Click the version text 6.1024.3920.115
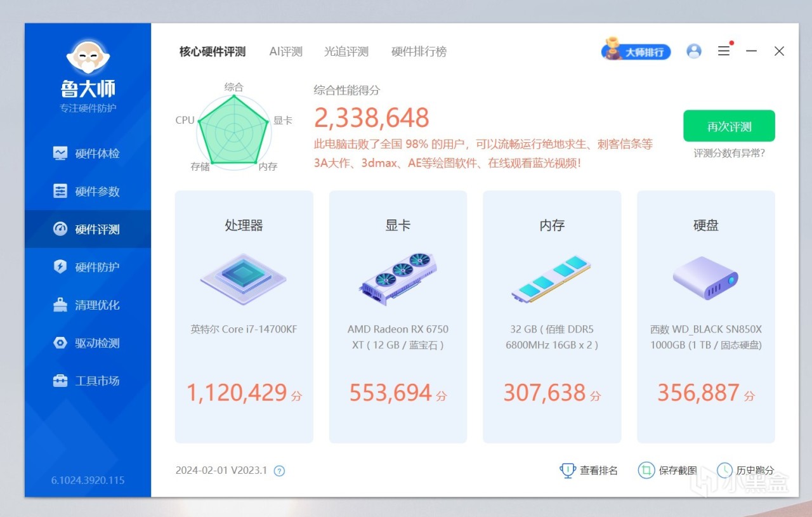This screenshot has width=812, height=517. (88, 480)
